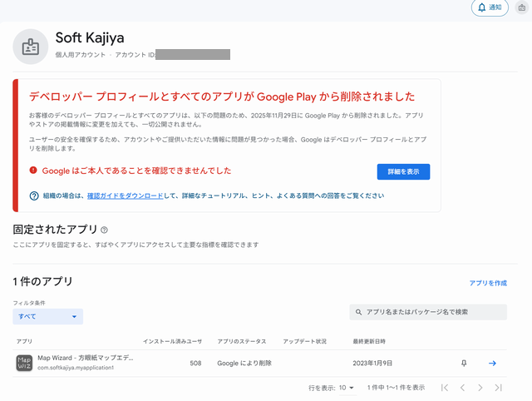
Task: Click the help icon beside 固定されたアプリ
Action: (x=105, y=230)
